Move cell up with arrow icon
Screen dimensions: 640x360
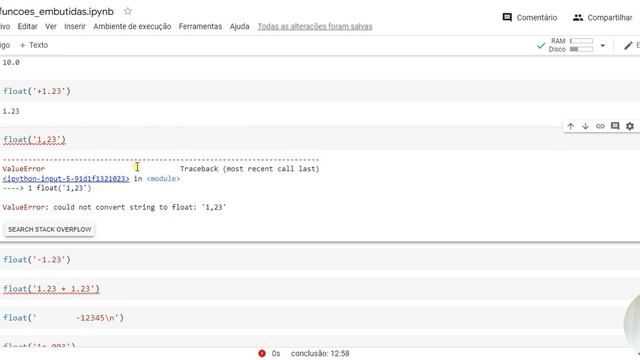pos(571,126)
